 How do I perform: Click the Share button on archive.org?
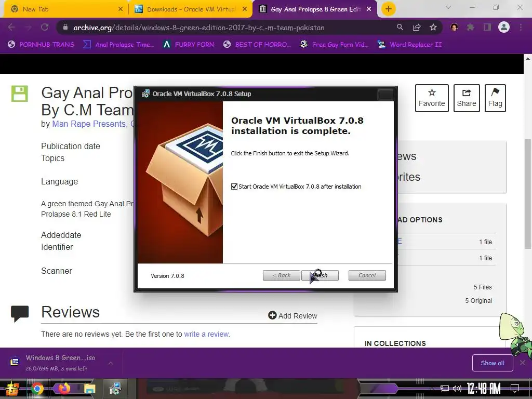tap(467, 98)
